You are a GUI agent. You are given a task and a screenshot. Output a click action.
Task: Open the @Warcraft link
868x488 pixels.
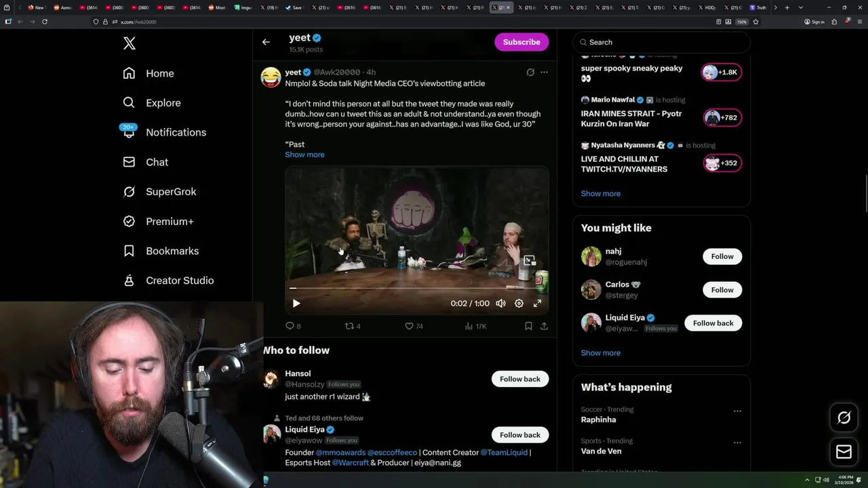pyautogui.click(x=350, y=463)
